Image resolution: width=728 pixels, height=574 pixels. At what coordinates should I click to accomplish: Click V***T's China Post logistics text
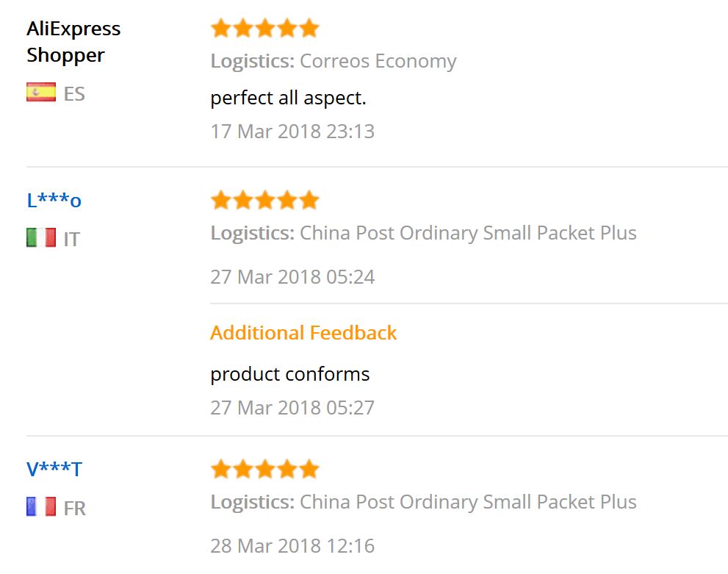tap(423, 502)
